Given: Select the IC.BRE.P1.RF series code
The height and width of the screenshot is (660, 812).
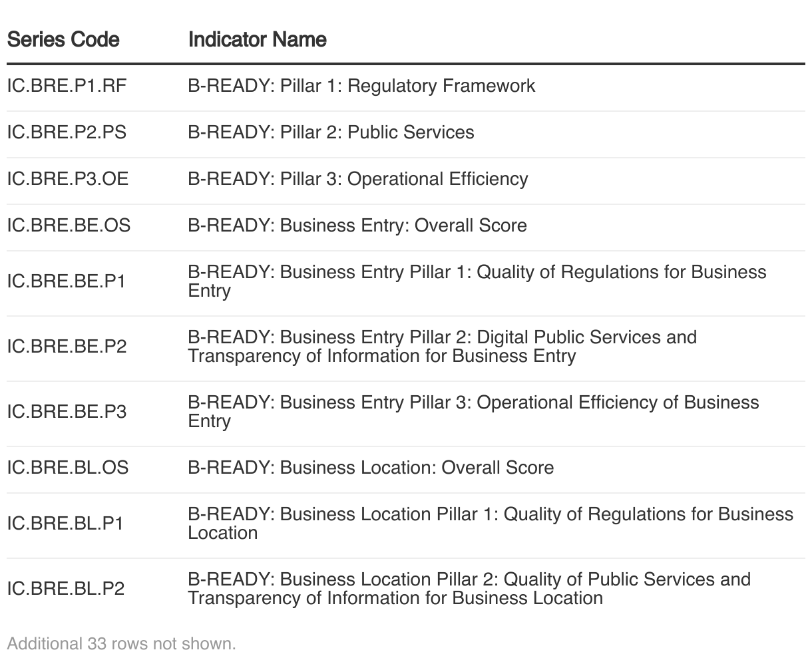Looking at the screenshot, I should tap(67, 86).
